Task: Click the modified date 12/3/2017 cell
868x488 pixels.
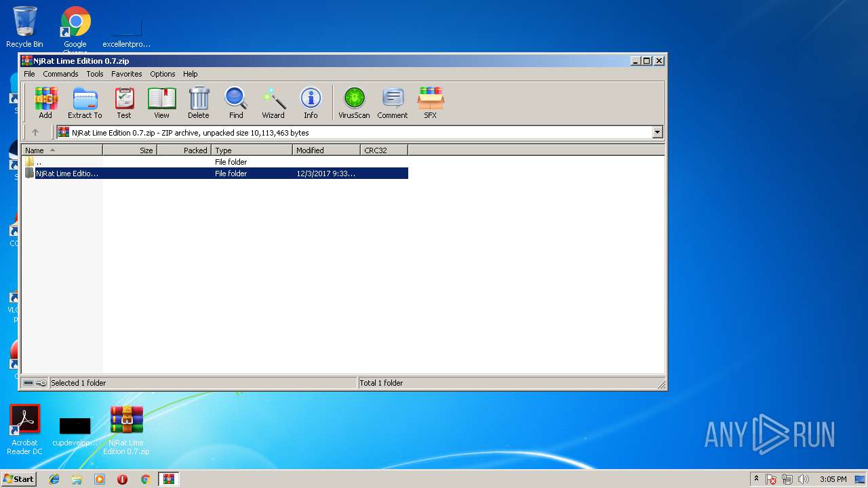Action: point(325,174)
